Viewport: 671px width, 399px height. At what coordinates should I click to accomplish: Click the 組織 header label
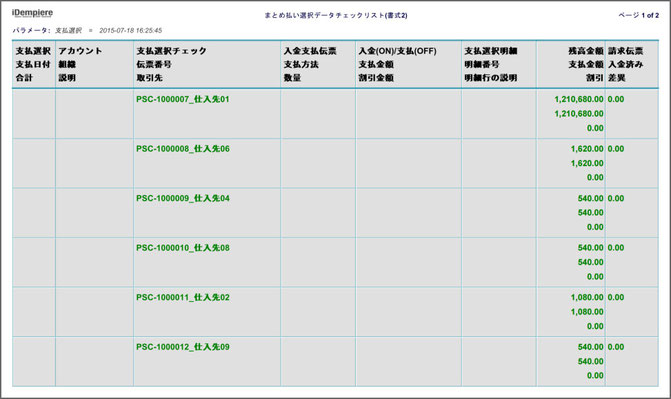point(67,64)
